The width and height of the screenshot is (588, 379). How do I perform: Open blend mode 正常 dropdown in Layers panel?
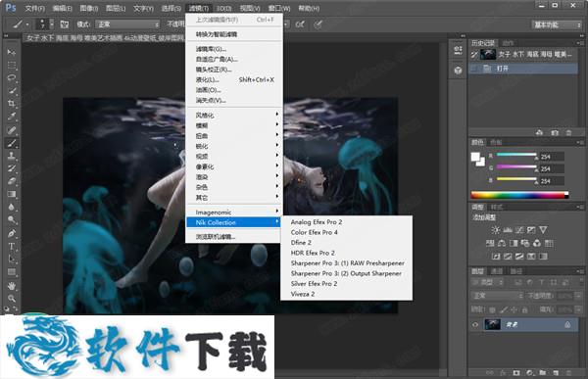[x=497, y=296]
